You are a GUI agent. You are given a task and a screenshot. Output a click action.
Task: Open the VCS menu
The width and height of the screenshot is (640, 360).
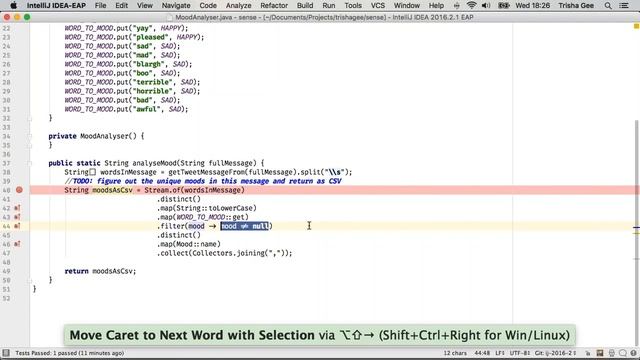click(x=378, y=5)
